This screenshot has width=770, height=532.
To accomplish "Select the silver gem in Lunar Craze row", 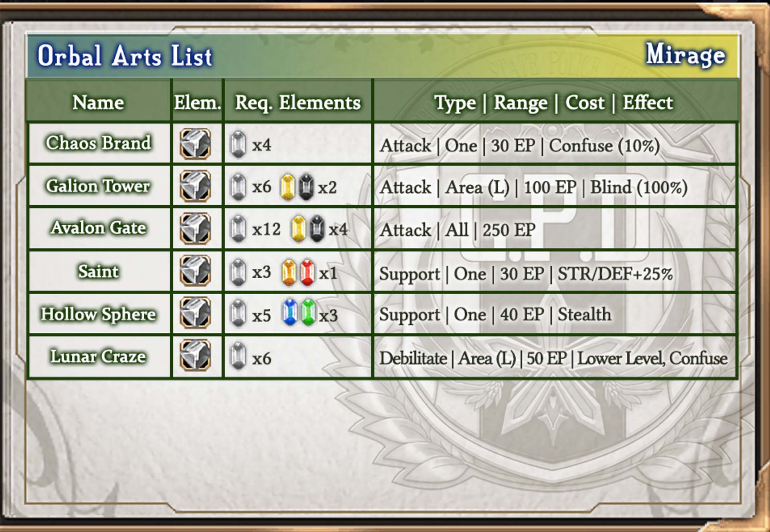I will [238, 356].
